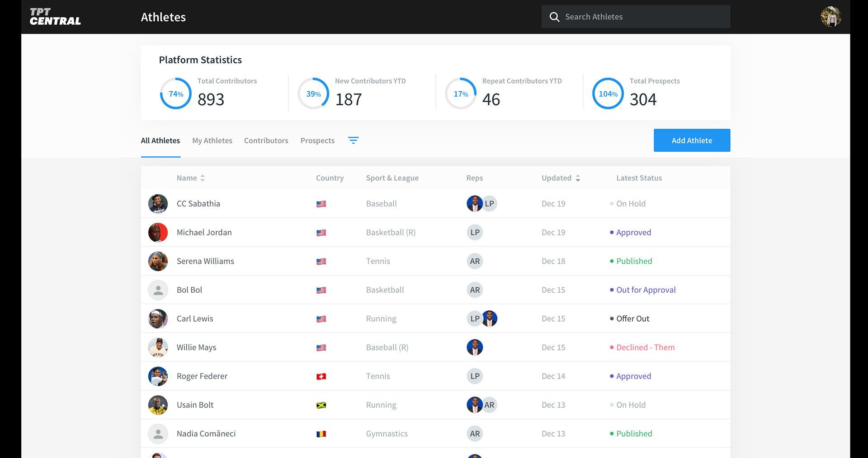Image resolution: width=868 pixels, height=458 pixels.
Task: Click CC Sabathia's avatar photo
Action: [158, 204]
